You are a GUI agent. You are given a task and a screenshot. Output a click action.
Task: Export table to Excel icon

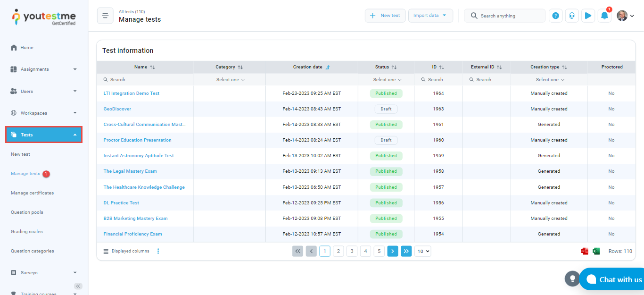(596, 251)
